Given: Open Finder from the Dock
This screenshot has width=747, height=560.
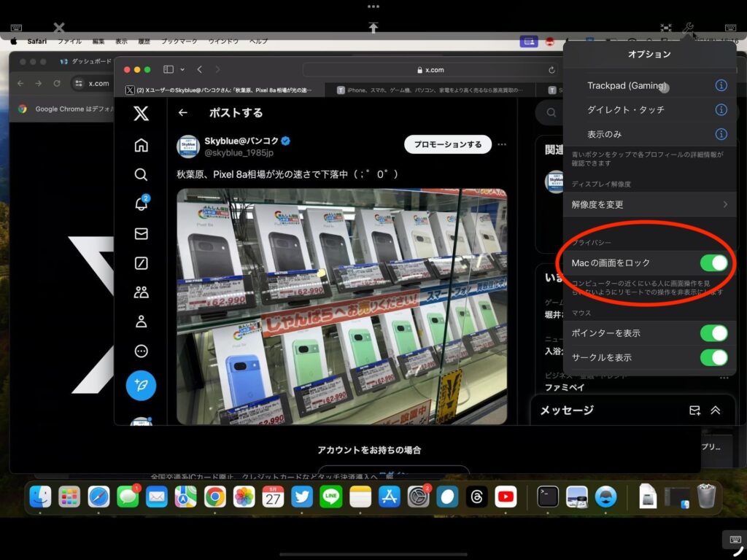Looking at the screenshot, I should [x=41, y=497].
